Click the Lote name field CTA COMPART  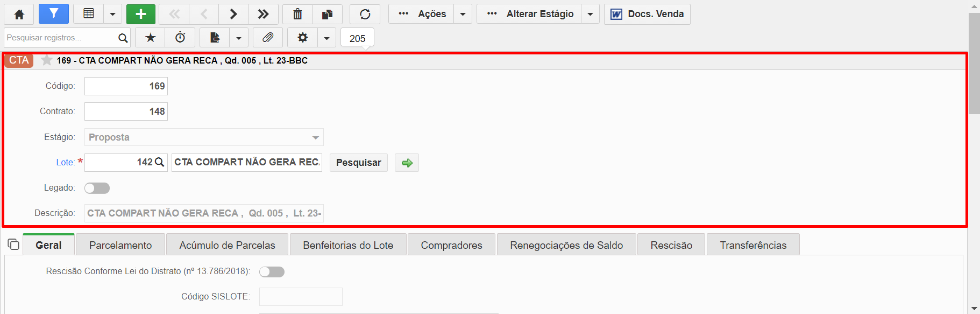tap(247, 162)
